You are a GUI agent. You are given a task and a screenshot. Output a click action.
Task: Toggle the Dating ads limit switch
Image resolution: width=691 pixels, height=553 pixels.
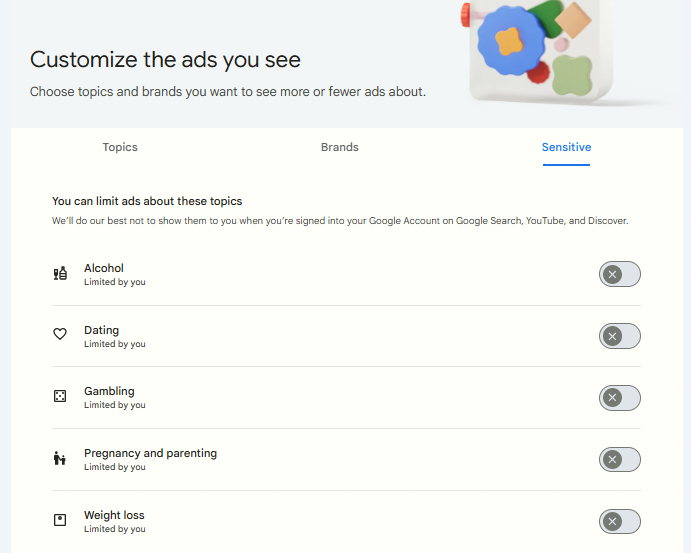coord(619,336)
